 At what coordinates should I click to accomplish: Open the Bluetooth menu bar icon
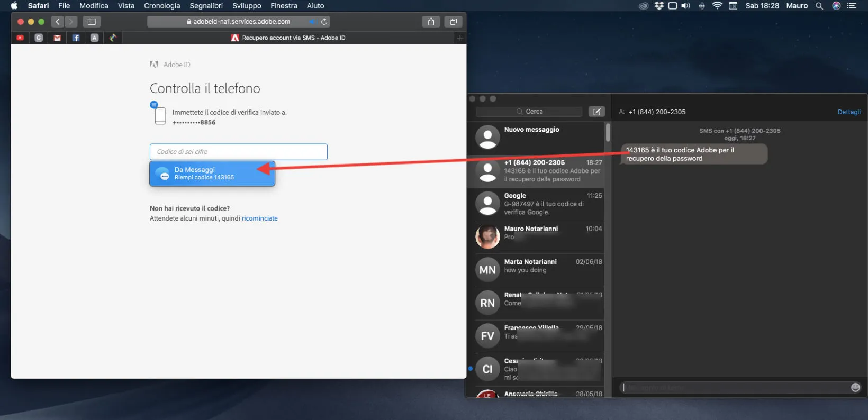(x=702, y=6)
